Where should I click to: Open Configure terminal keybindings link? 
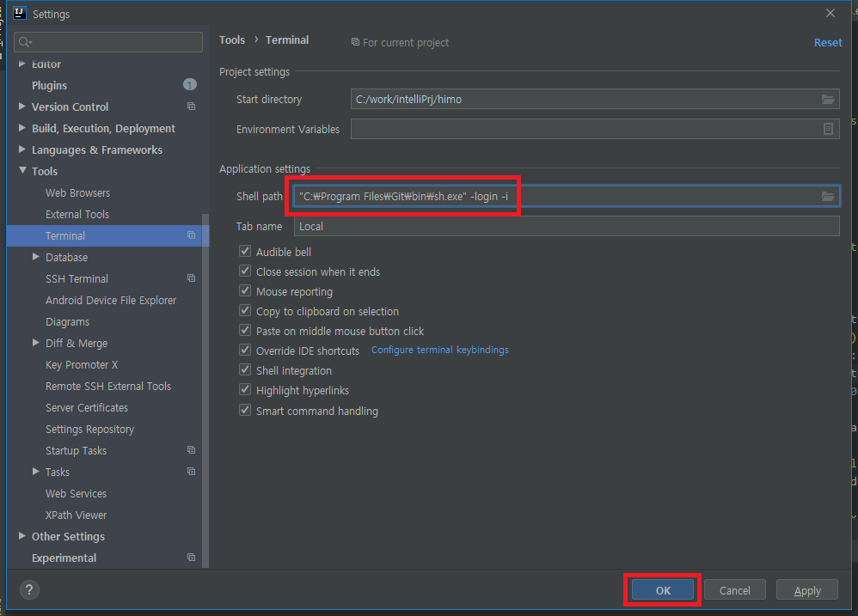coord(439,350)
